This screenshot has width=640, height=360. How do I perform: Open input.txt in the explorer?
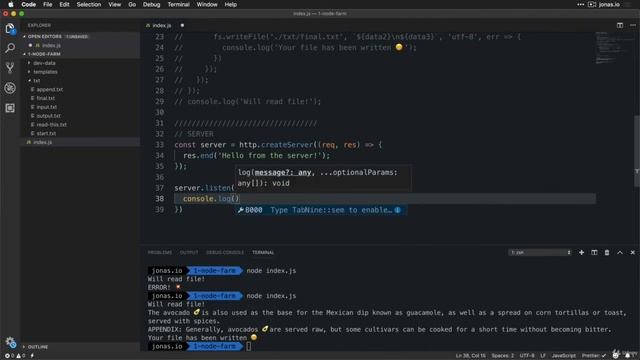coord(46,107)
